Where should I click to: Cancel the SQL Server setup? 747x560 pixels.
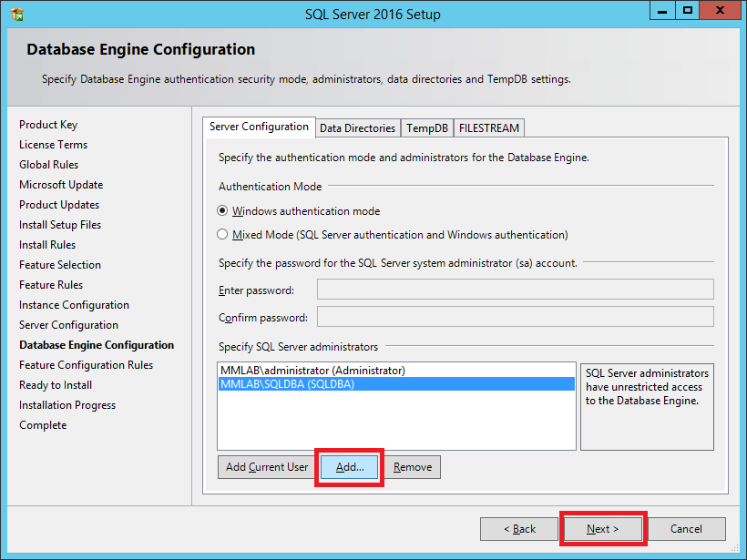pyautogui.click(x=686, y=529)
